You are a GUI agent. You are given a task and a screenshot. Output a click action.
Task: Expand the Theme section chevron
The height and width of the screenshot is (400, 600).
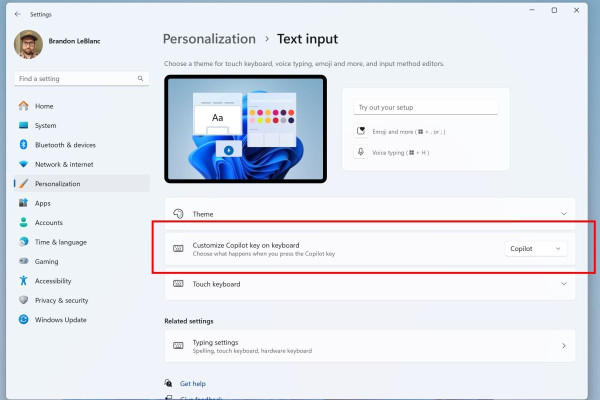[564, 214]
